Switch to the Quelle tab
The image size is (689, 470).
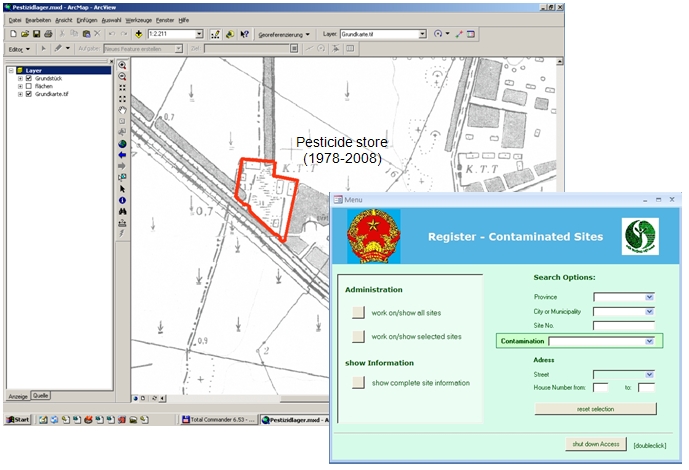click(41, 395)
